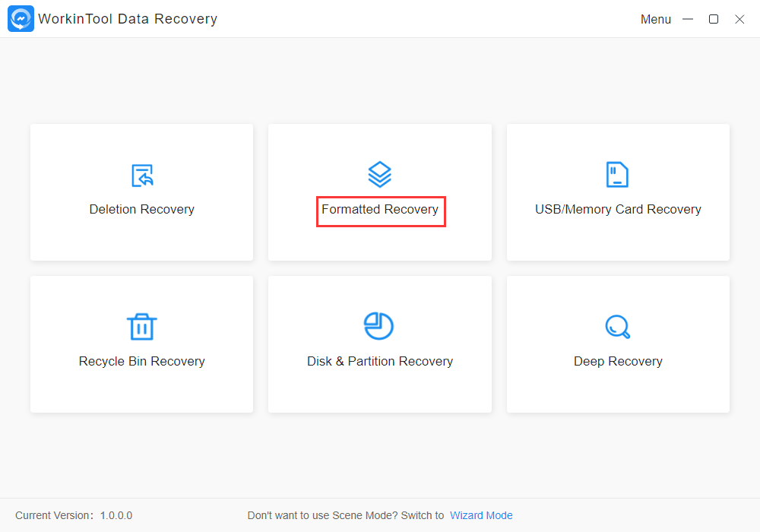760x532 pixels.
Task: Close the WorkinTool Data Recovery window
Action: coord(739,20)
